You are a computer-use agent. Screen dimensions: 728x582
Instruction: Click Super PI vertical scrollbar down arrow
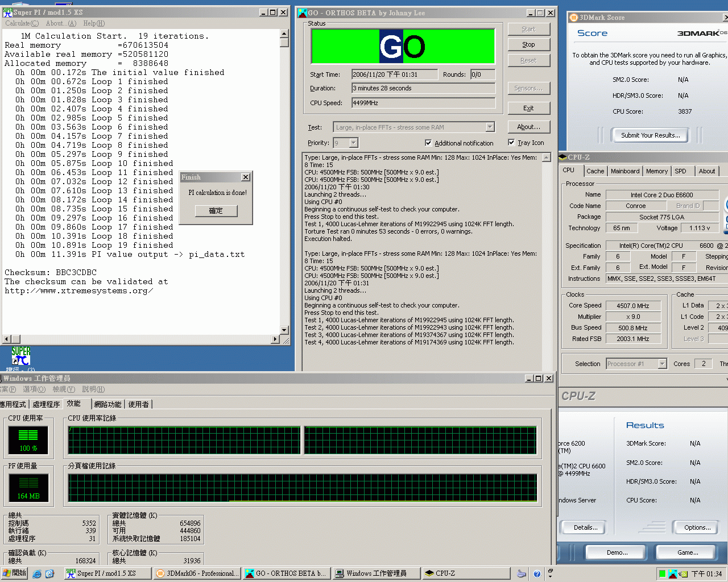pos(284,330)
